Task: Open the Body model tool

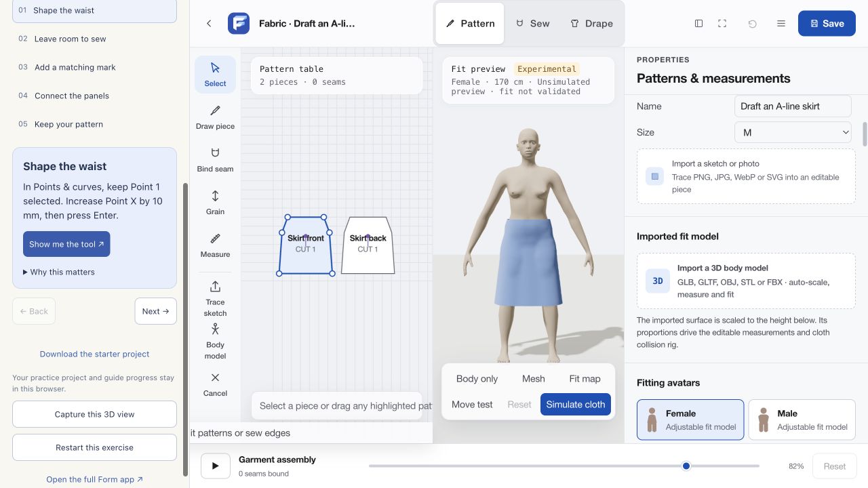Action: coord(215,341)
